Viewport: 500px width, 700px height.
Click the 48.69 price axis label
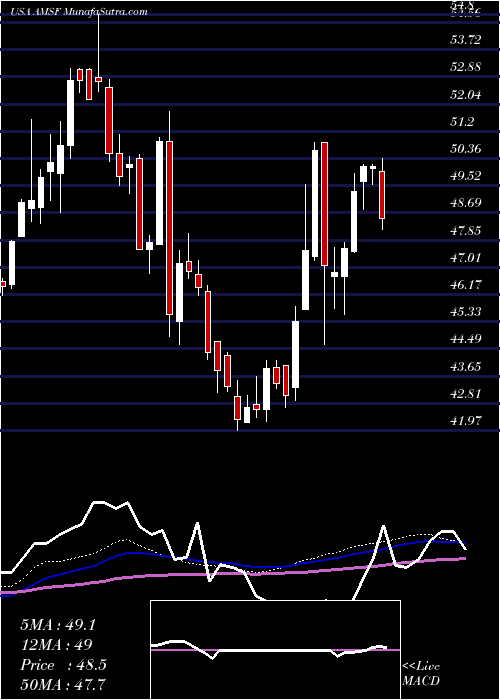pos(465,203)
